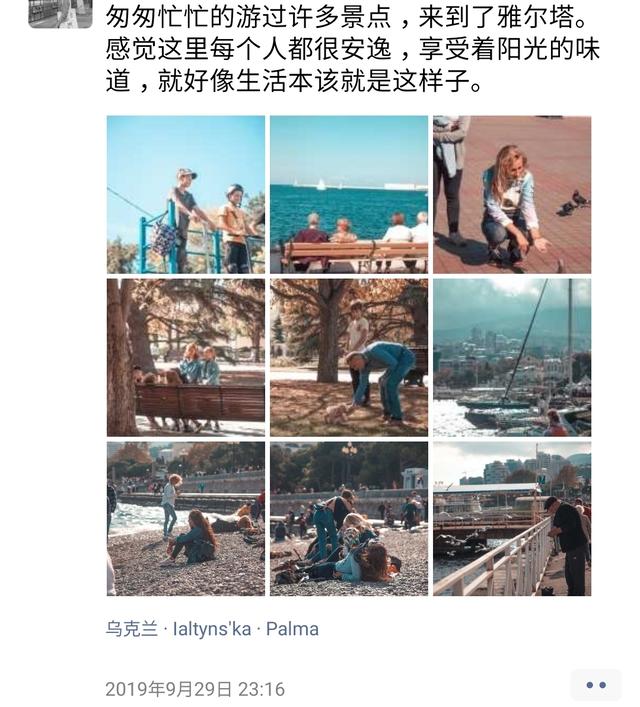Tap the 乌克兰 portion of location tag
Image resolution: width=640 pixels, height=707 pixels.
coord(132,629)
